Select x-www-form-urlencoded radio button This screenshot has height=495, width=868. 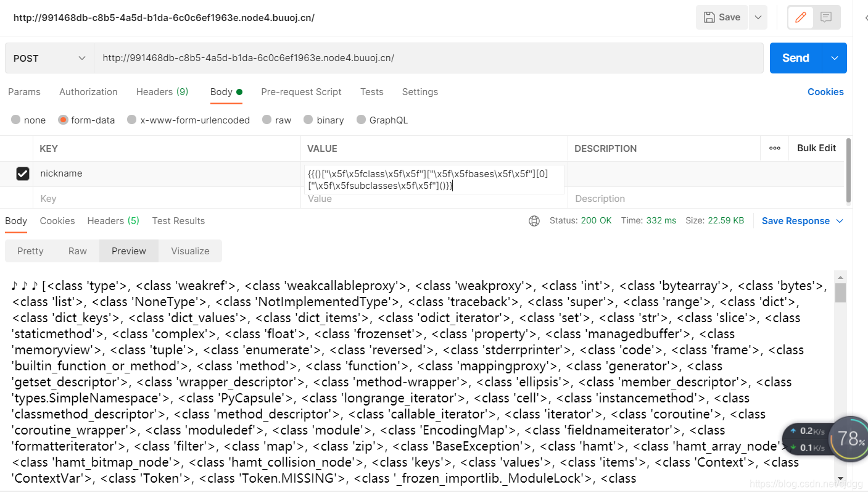131,120
